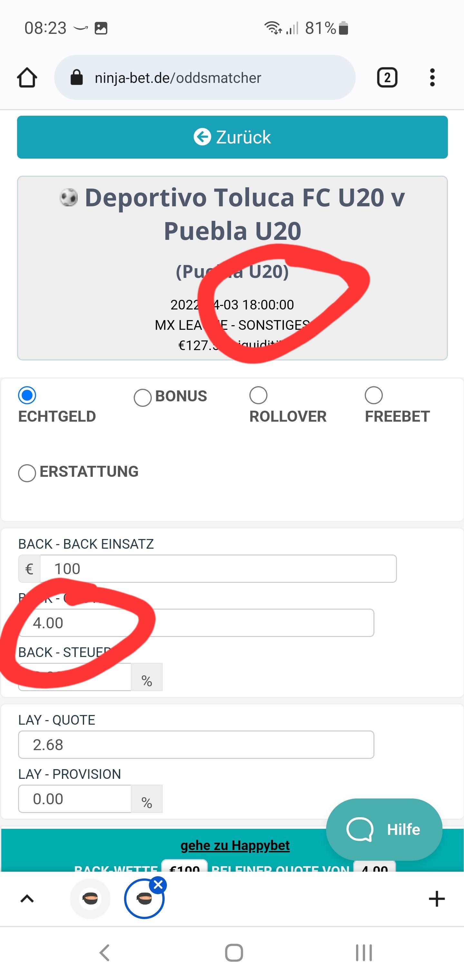Follow the gehe zu Happybet link

pos(235,845)
